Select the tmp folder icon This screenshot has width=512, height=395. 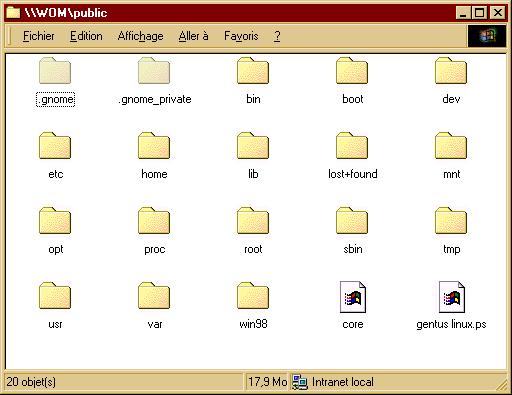coord(451,220)
